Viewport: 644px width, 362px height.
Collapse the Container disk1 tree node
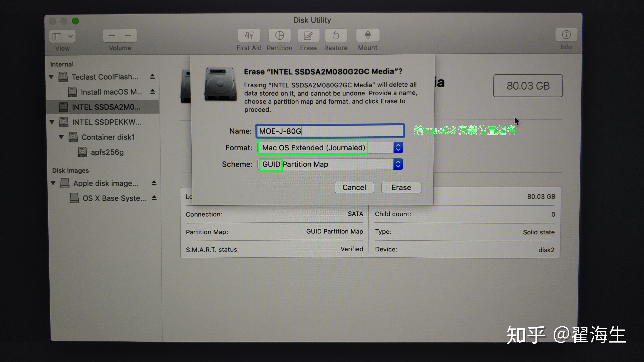pos(61,137)
